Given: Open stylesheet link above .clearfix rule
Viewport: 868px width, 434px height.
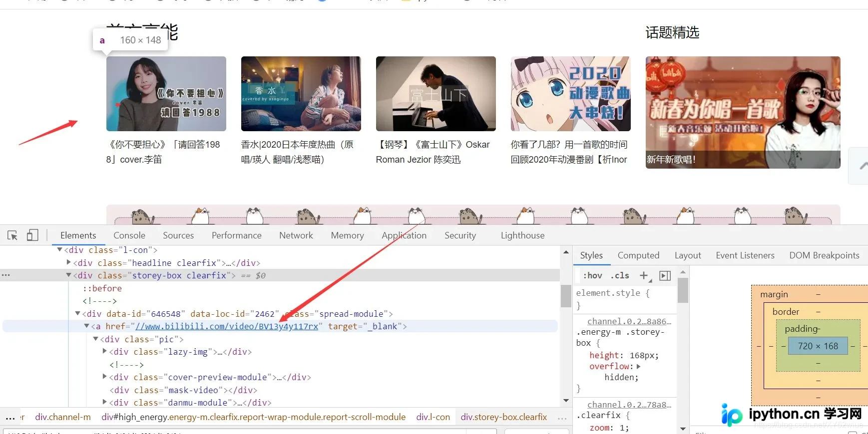Looking at the screenshot, I should (x=629, y=405).
